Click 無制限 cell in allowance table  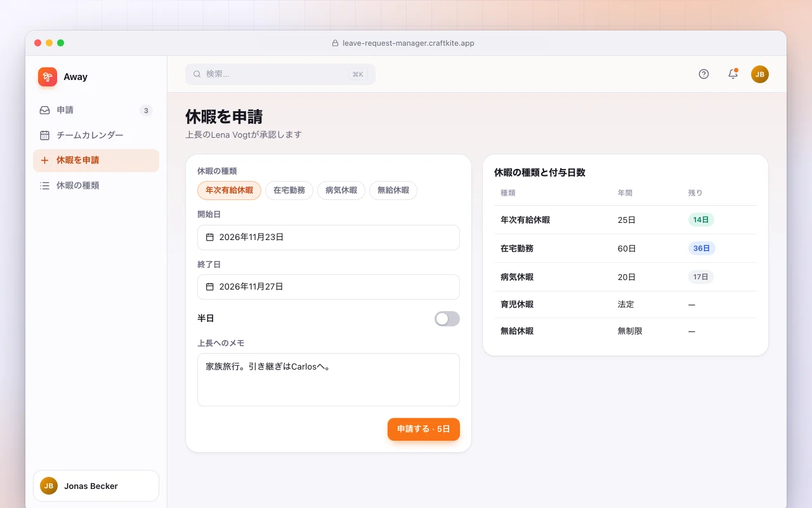(630, 331)
